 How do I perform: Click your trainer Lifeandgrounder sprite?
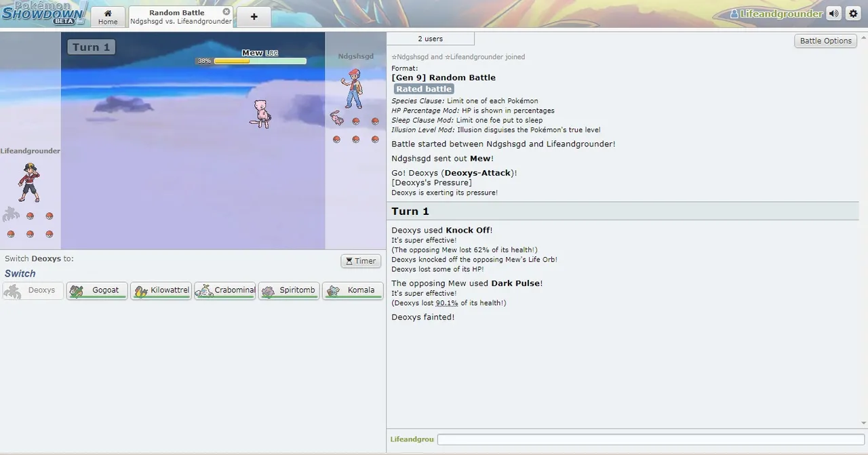coord(28,182)
